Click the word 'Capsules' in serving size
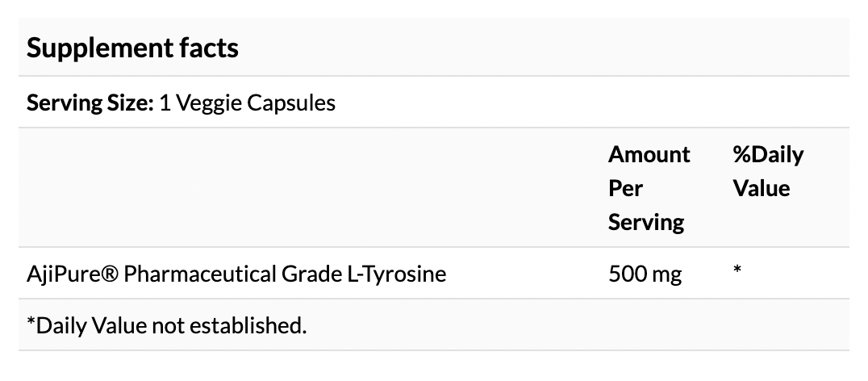Viewport: 868px width, 381px height. coord(291,103)
